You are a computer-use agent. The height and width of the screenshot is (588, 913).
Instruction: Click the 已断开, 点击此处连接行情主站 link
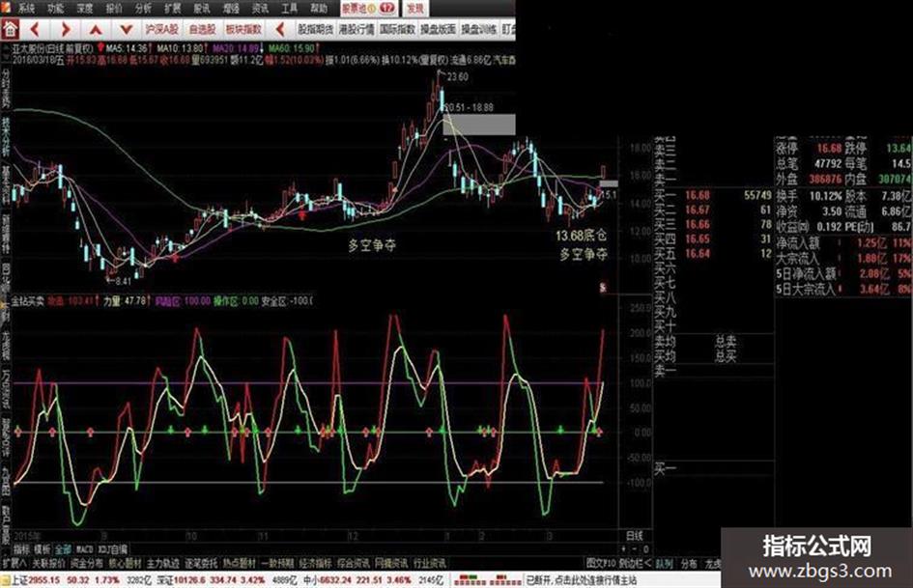581,580
